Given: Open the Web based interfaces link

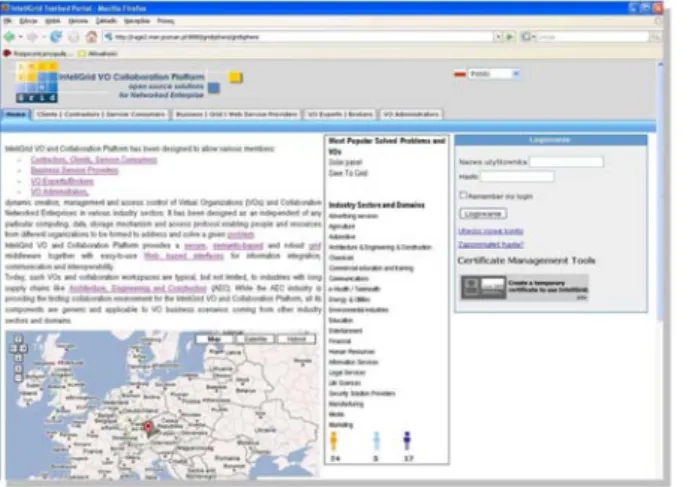Looking at the screenshot, I should point(184,256).
